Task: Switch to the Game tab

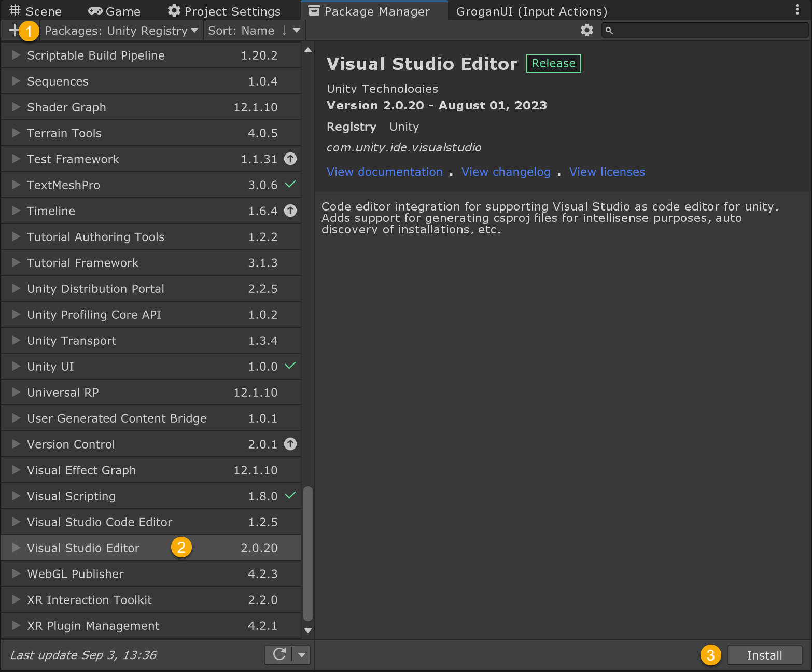Action: [115, 11]
